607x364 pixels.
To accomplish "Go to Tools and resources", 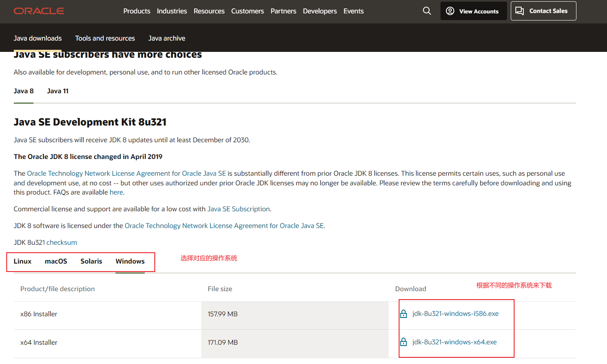I will (x=105, y=38).
